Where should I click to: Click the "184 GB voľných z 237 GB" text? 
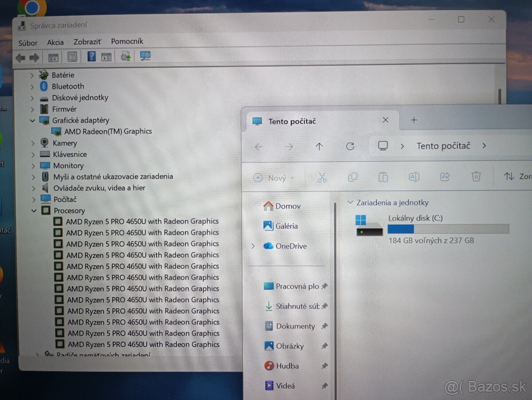pos(431,240)
